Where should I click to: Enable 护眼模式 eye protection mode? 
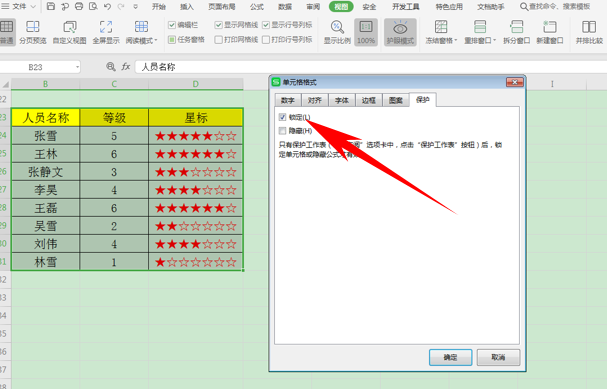click(400, 32)
